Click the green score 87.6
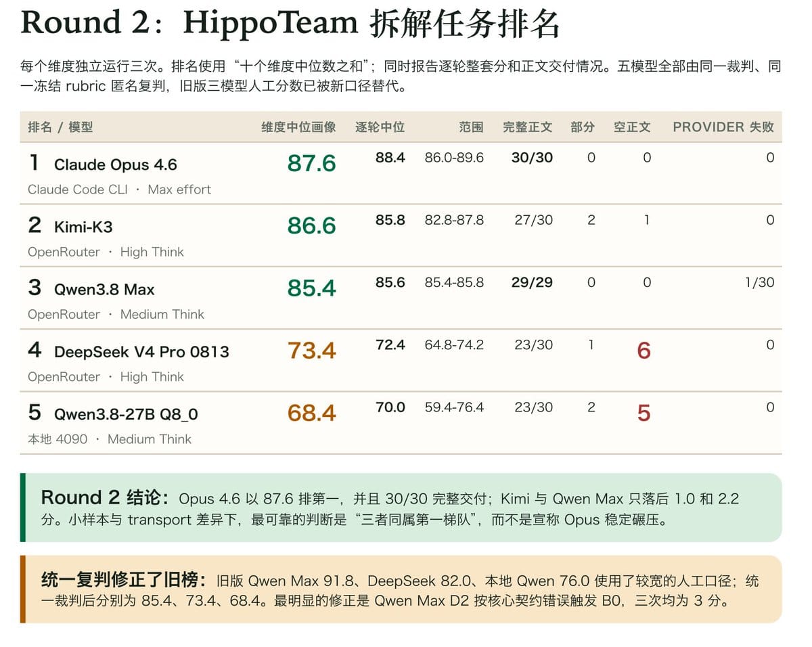812x647 pixels. (x=311, y=164)
